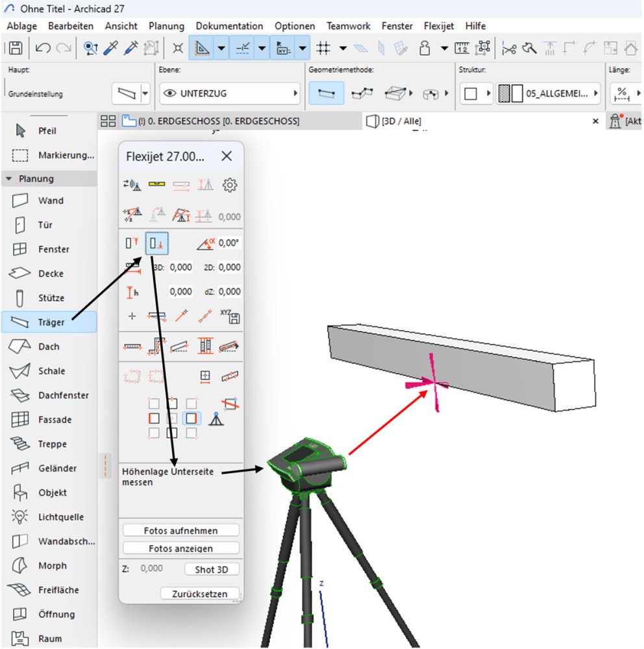This screenshot has width=644, height=649.
Task: Click the Fotos aufnehmen button
Action: click(181, 531)
